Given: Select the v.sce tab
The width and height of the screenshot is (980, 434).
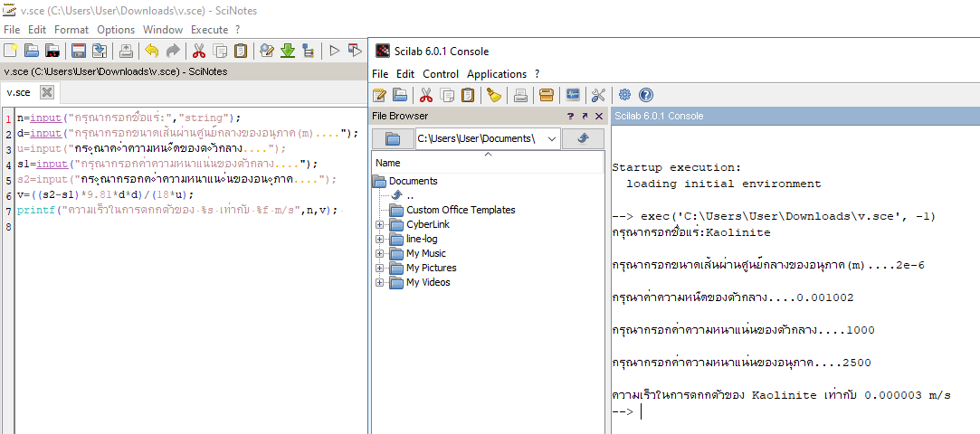Looking at the screenshot, I should tap(19, 92).
